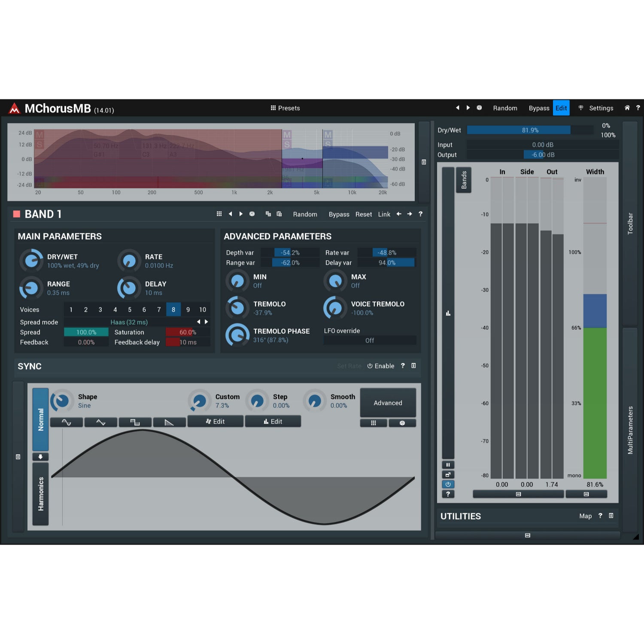Click Spread mode left arrow
This screenshot has width=644, height=644.
(x=198, y=322)
